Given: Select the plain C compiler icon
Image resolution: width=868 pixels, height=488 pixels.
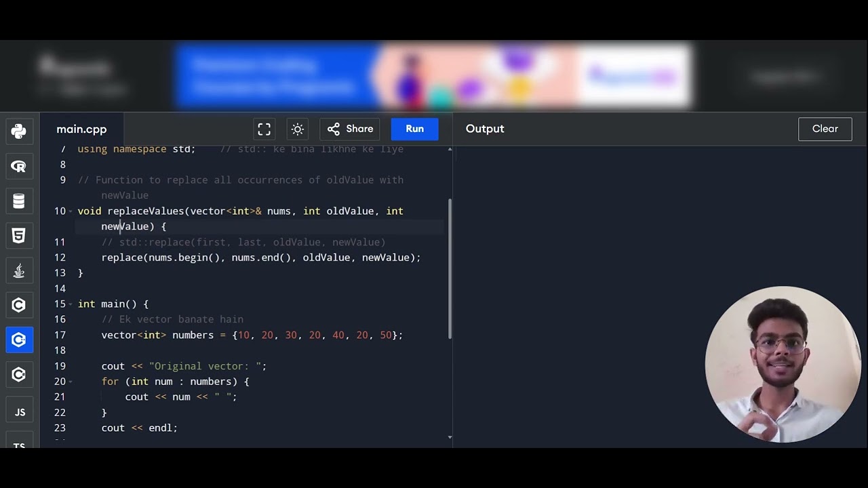Looking at the screenshot, I should (19, 305).
